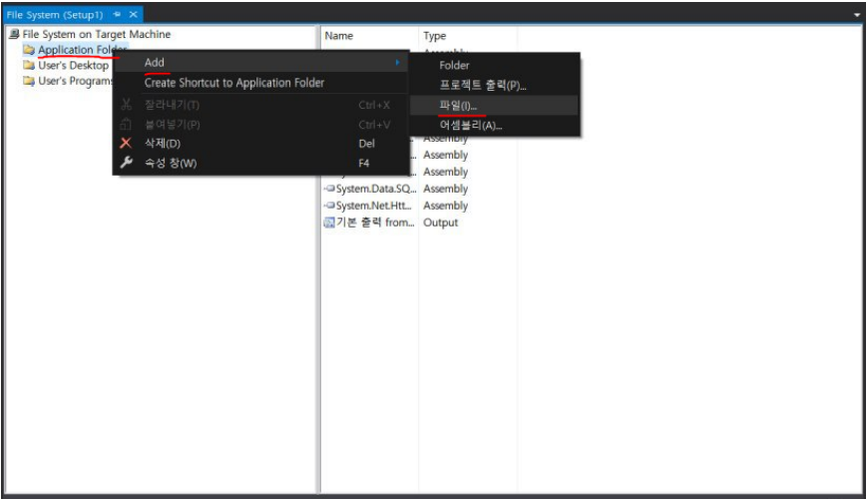
Task: Choose Create Shortcut to Application Folder
Action: tap(260, 83)
